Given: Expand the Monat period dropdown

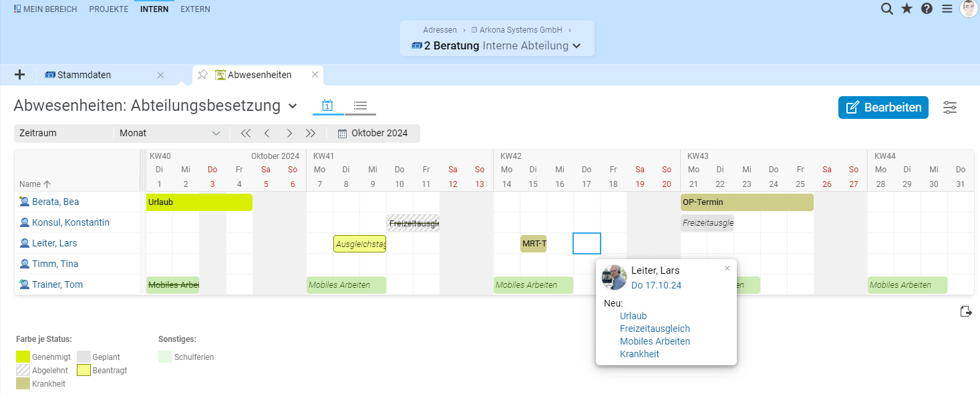Looking at the screenshot, I should [x=170, y=133].
